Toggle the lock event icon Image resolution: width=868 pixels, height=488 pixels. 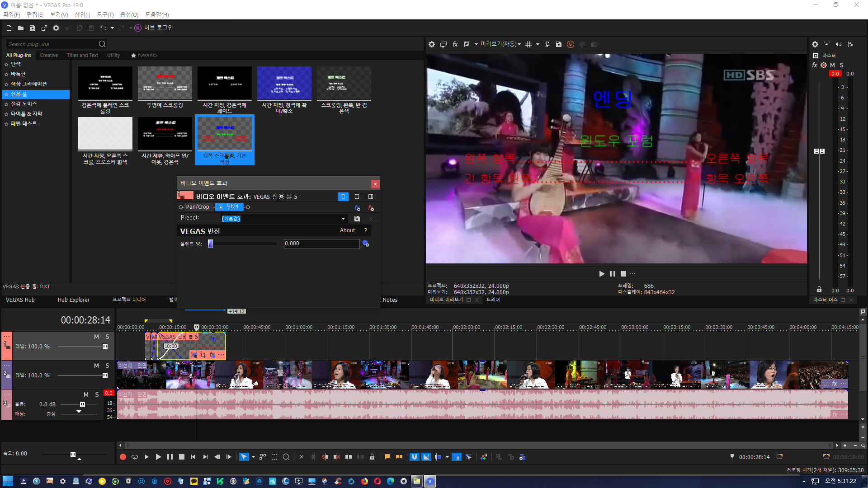(372, 457)
